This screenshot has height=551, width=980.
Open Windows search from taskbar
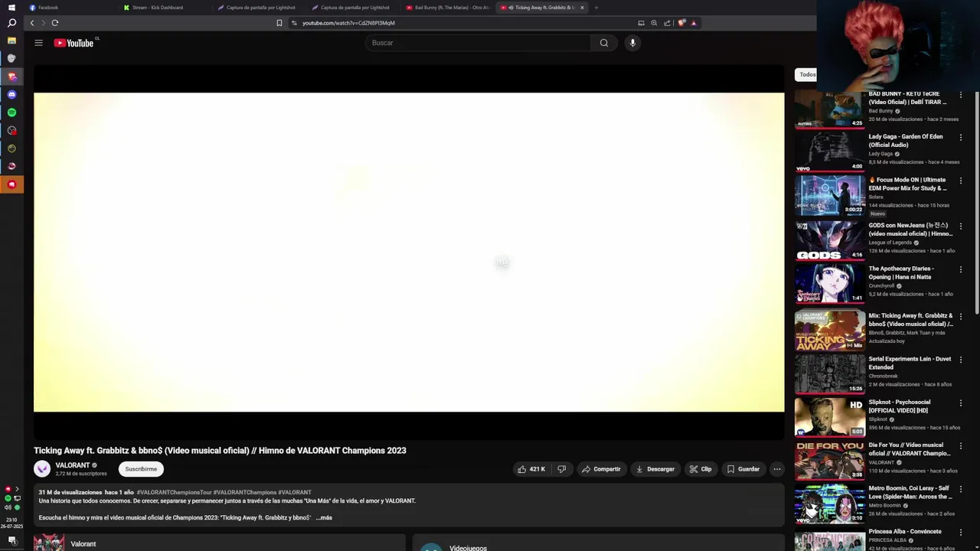(11, 23)
